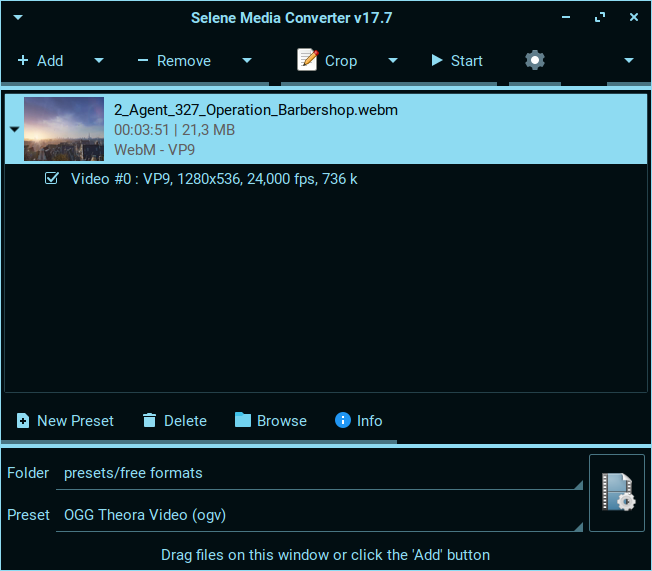Viewport: 652px width, 571px height.
Task: Uncheck the Video #0 stream checkbox
Action: pyautogui.click(x=52, y=178)
